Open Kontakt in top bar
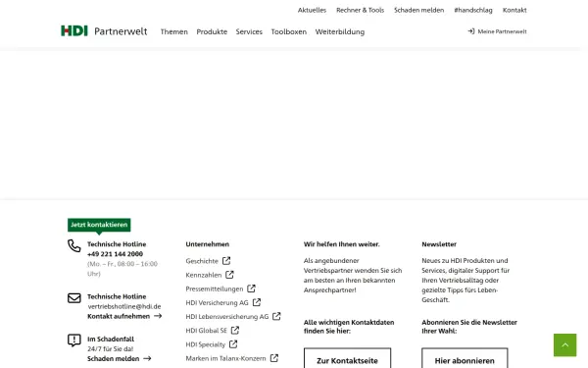Viewport: 588px width, 368px height. tap(514, 10)
